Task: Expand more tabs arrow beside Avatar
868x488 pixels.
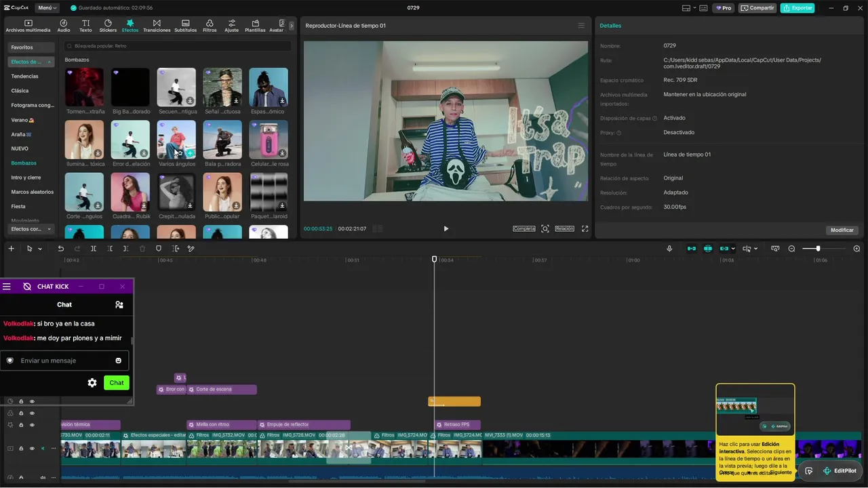Action: pyautogui.click(x=292, y=26)
